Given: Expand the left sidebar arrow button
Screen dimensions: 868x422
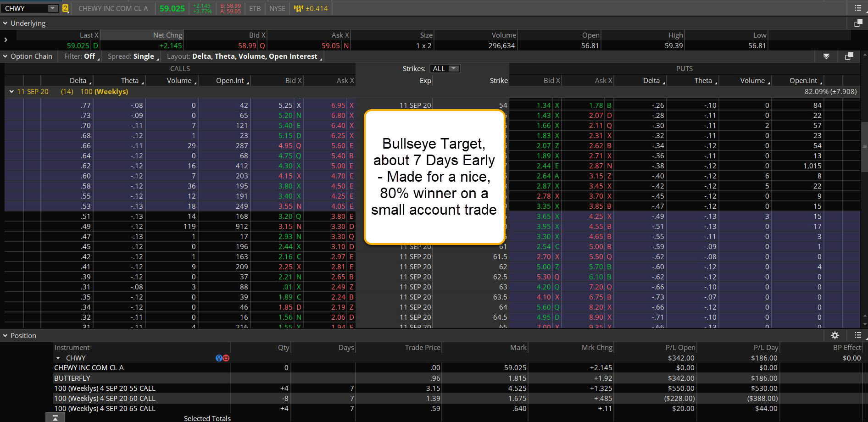Looking at the screenshot, I should pyautogui.click(x=6, y=39).
